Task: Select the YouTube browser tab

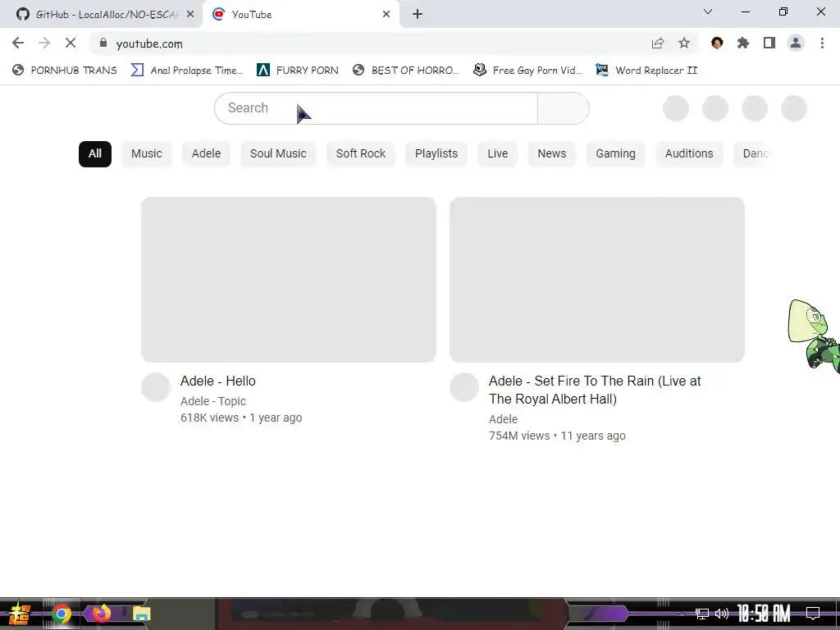Action: coord(300,15)
